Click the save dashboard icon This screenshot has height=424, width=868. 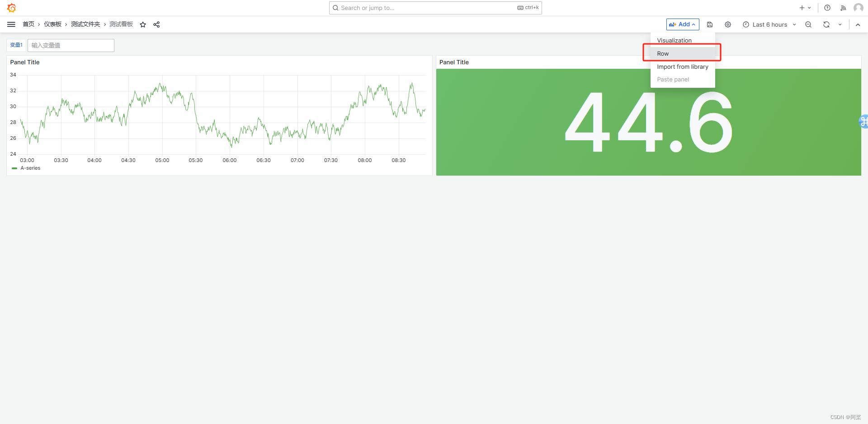pos(710,24)
